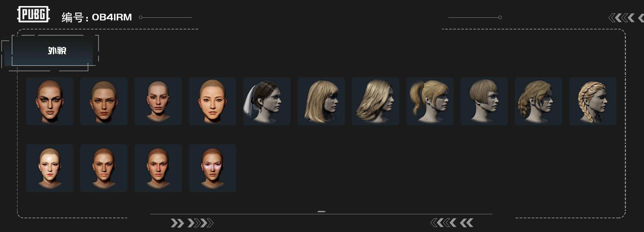Choose the long wavy blonde hairstyle
This screenshot has width=644, height=232.
(x=375, y=101)
